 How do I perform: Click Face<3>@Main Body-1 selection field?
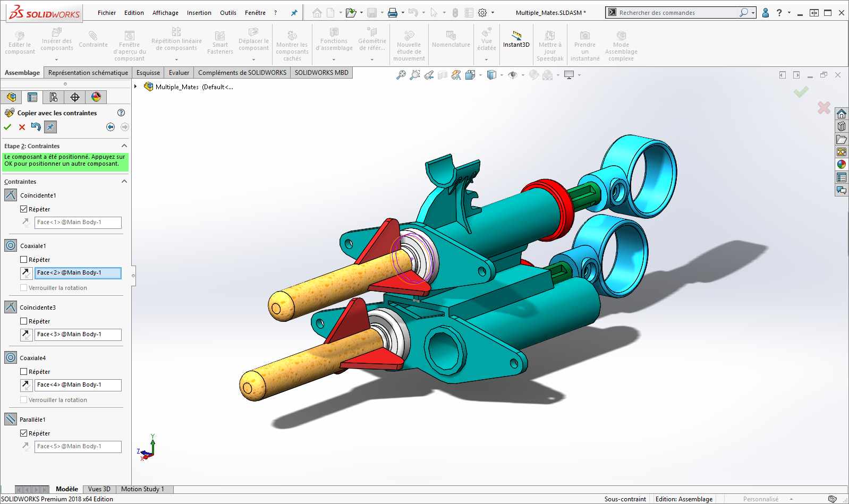(x=78, y=334)
